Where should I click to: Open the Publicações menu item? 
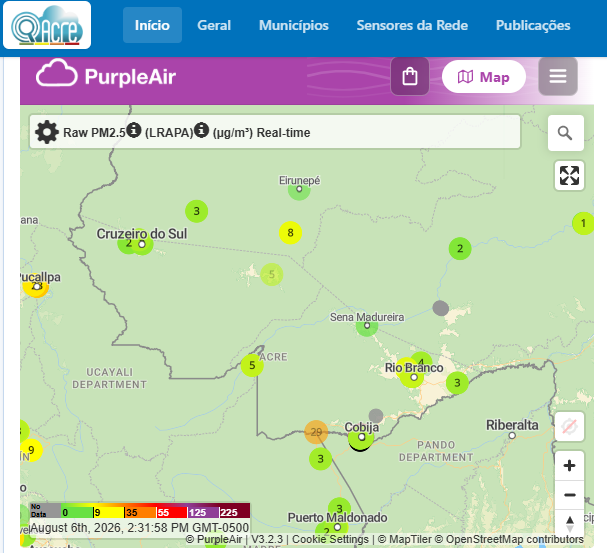[533, 25]
